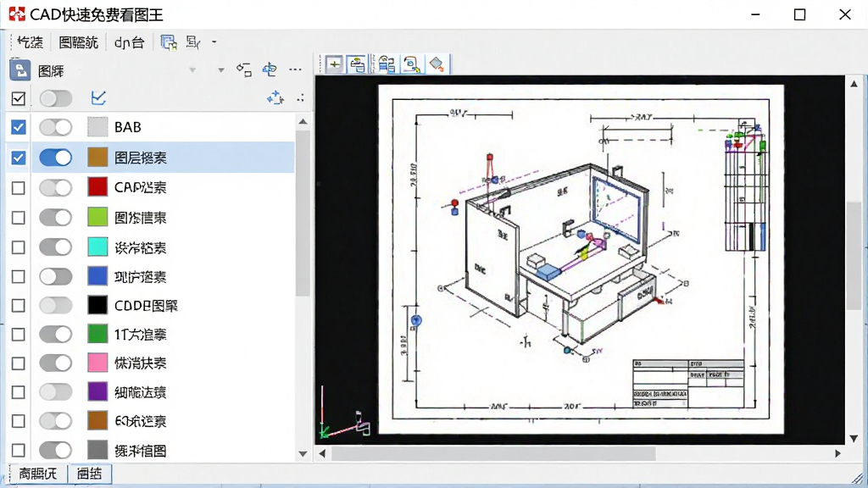The width and height of the screenshot is (868, 488).
Task: Click the blue layers panel icon beside the panel title
Action: pyautogui.click(x=20, y=70)
